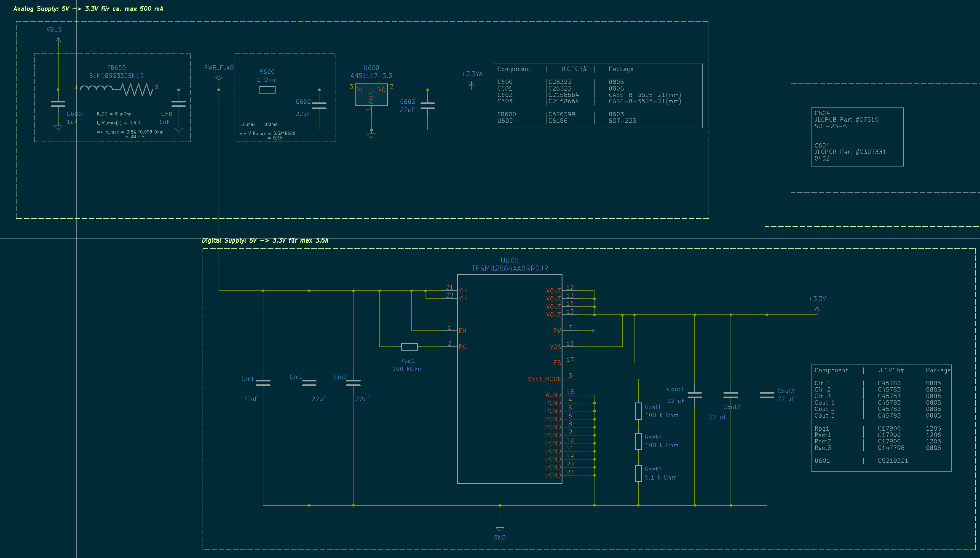This screenshot has width=980, height=558.
Task: Select the VBUS power arrow symbol
Action: (x=58, y=40)
